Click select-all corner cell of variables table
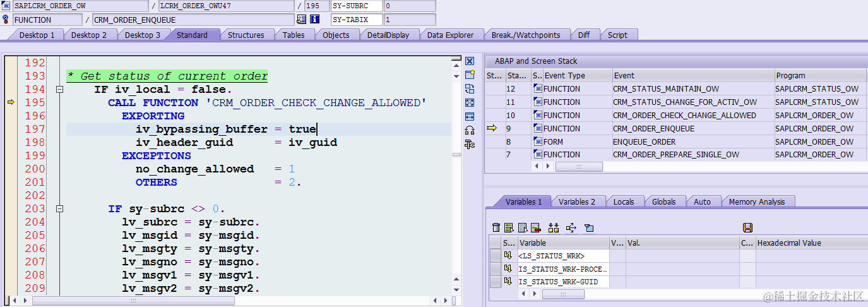This screenshot has height=307, width=868. coord(496,243)
